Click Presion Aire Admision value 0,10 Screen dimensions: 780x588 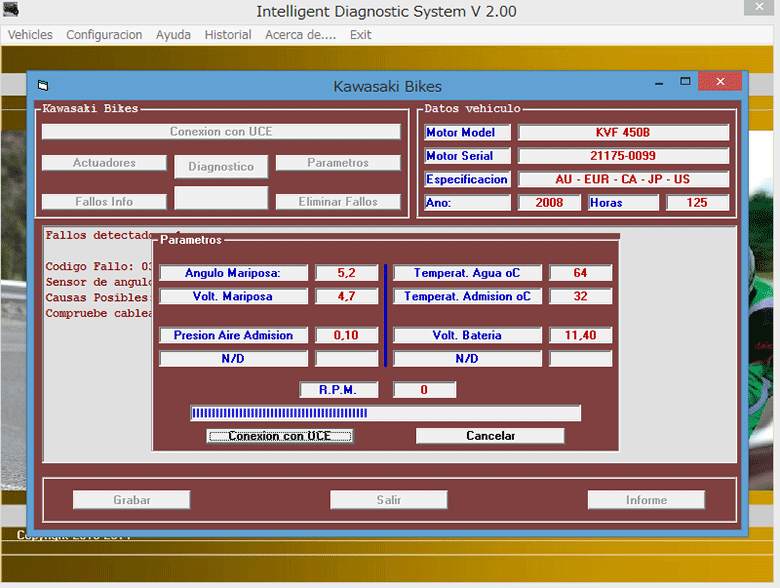pyautogui.click(x=347, y=335)
